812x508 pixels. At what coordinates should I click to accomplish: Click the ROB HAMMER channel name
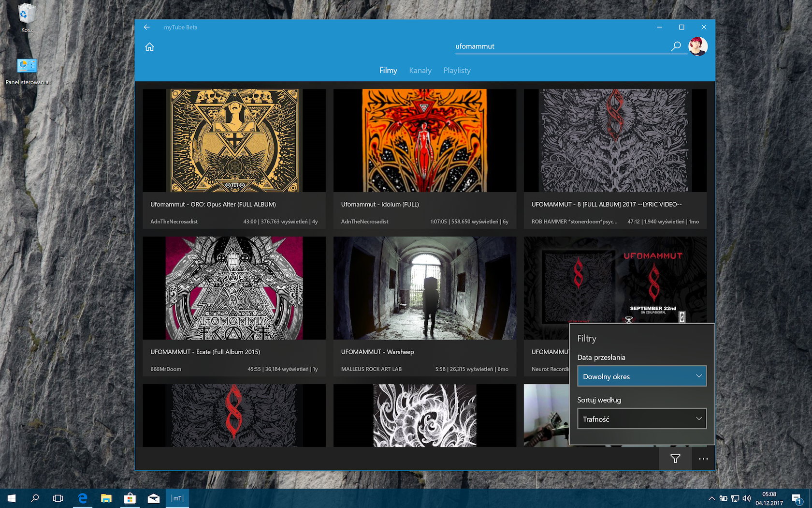pyautogui.click(x=575, y=222)
